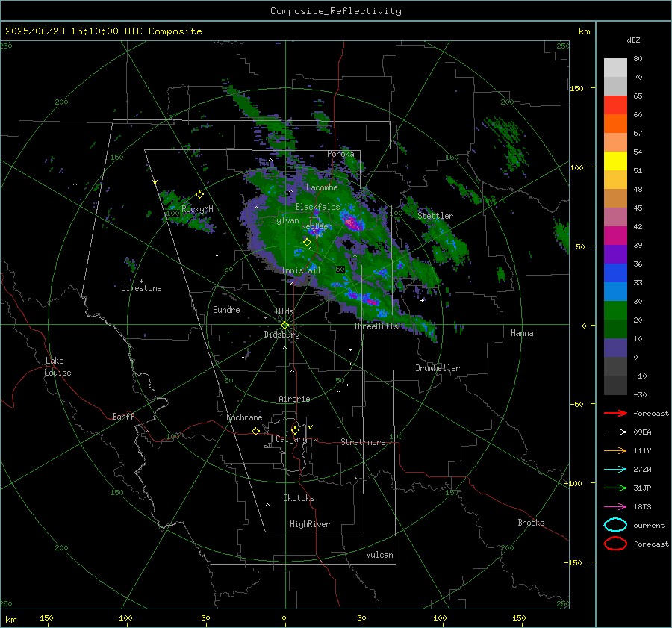Click the radar center marker above Didsbury

(284, 326)
